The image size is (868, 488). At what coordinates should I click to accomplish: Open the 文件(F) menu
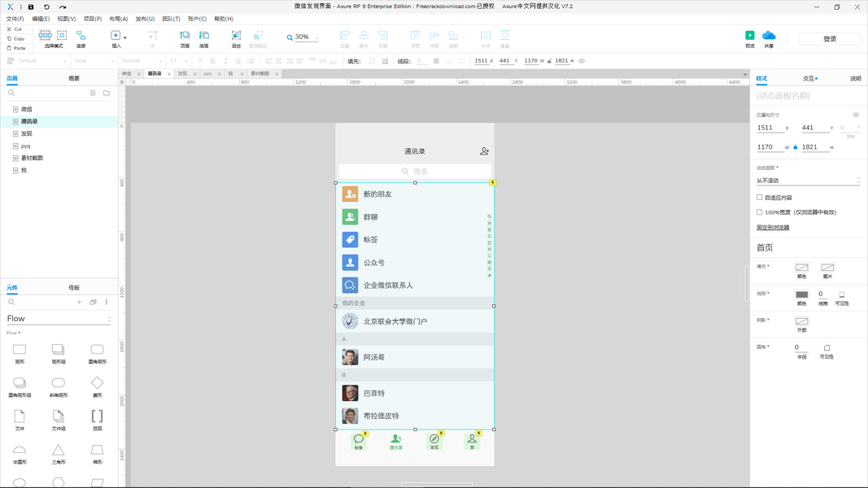[x=15, y=19]
